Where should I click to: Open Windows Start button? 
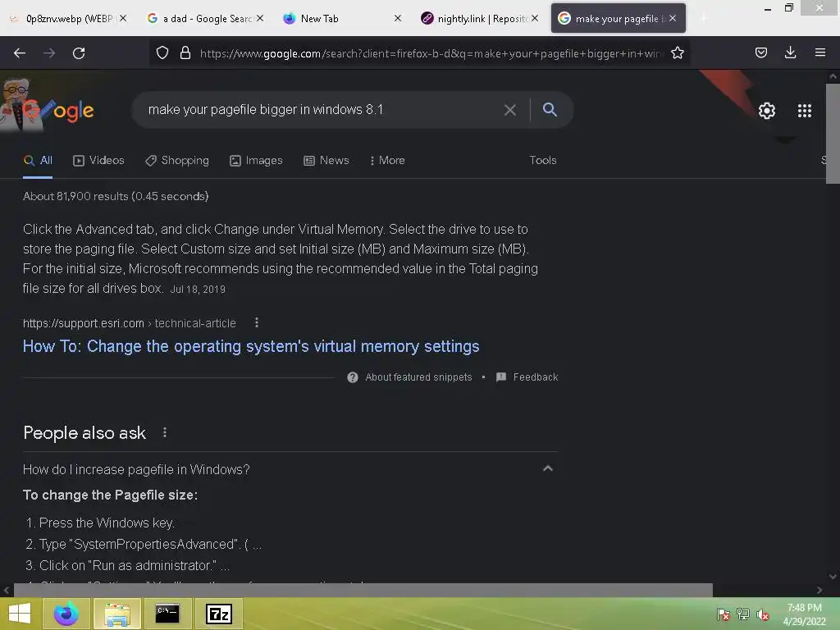(x=20, y=614)
